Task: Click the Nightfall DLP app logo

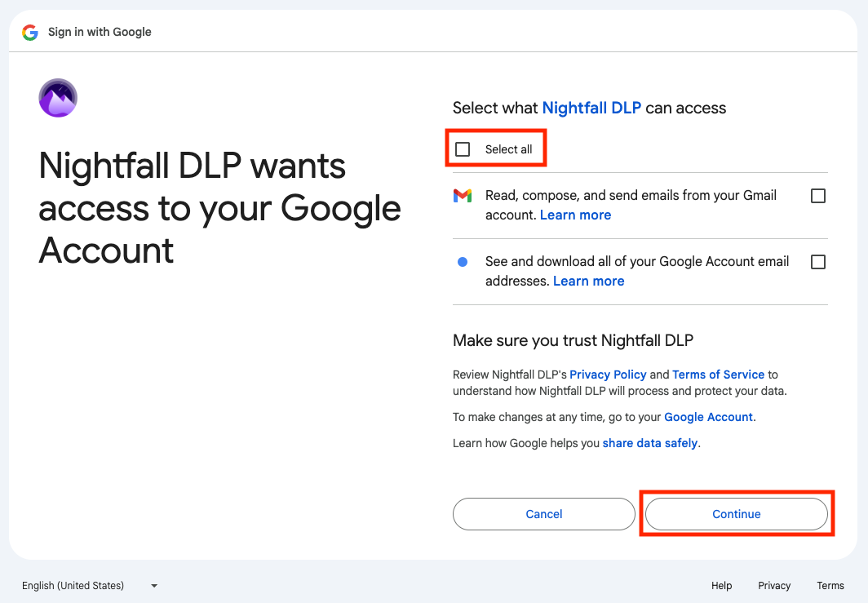Action: (58, 98)
